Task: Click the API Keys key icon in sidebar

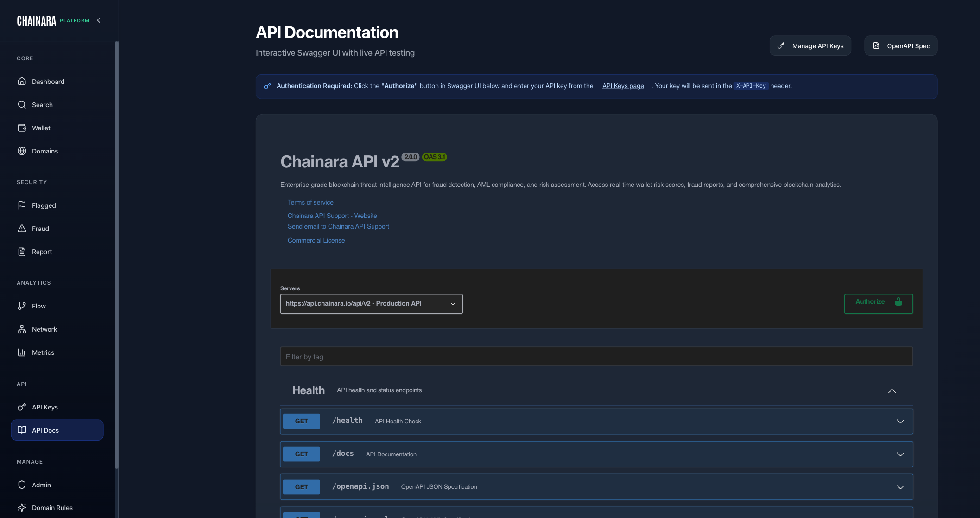Action: (22, 407)
